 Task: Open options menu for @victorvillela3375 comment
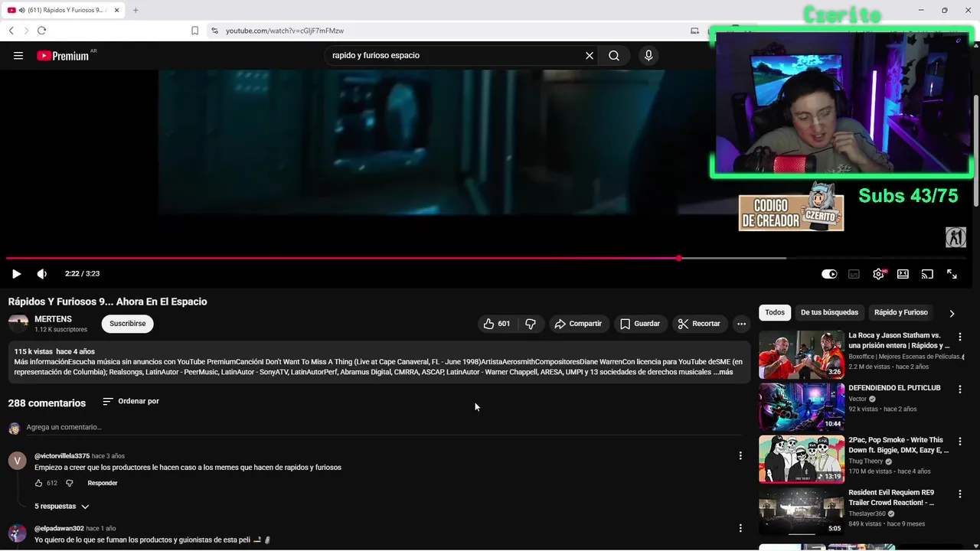740,455
